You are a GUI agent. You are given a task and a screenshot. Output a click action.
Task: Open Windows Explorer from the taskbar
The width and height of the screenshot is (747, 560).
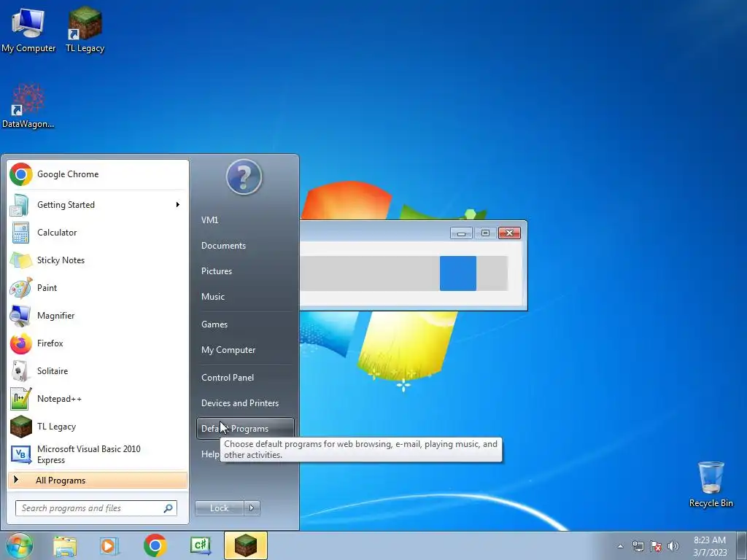point(65,546)
